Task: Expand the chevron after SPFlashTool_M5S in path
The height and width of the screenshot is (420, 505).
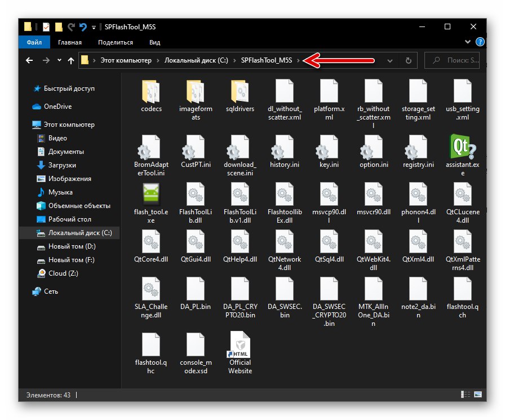Action: (298, 60)
